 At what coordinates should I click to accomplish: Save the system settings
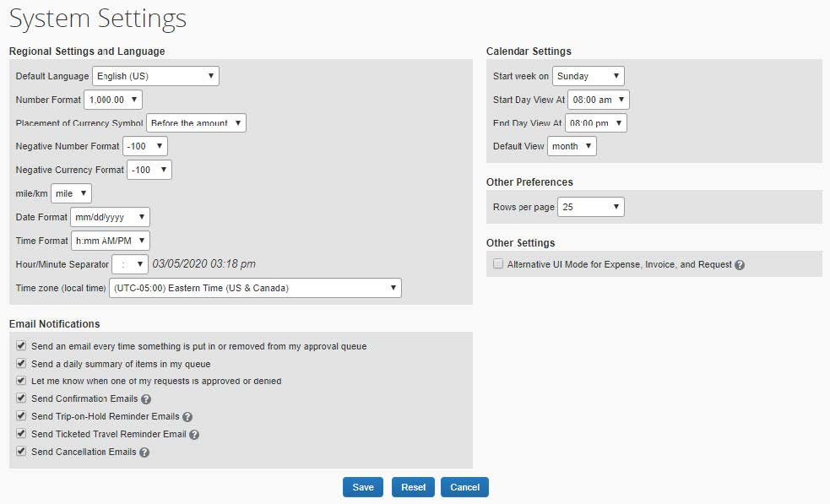click(x=362, y=487)
